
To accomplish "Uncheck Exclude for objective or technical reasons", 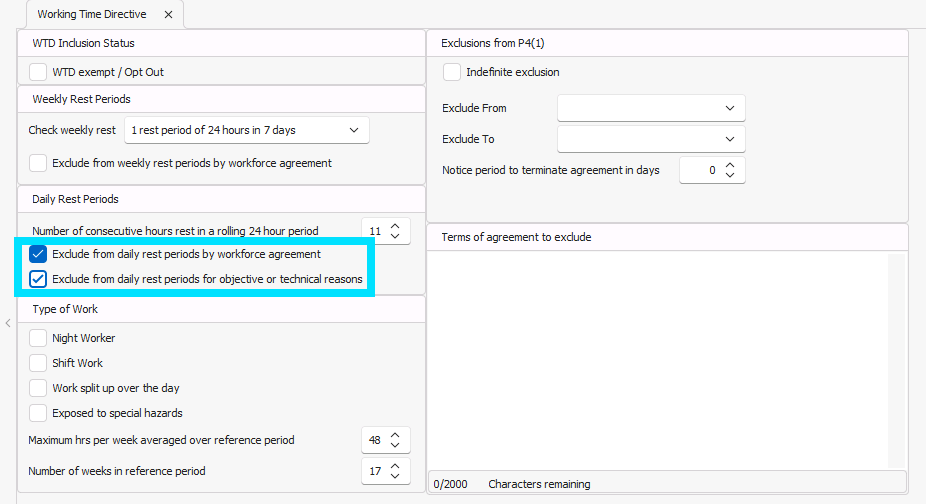I will (x=38, y=279).
